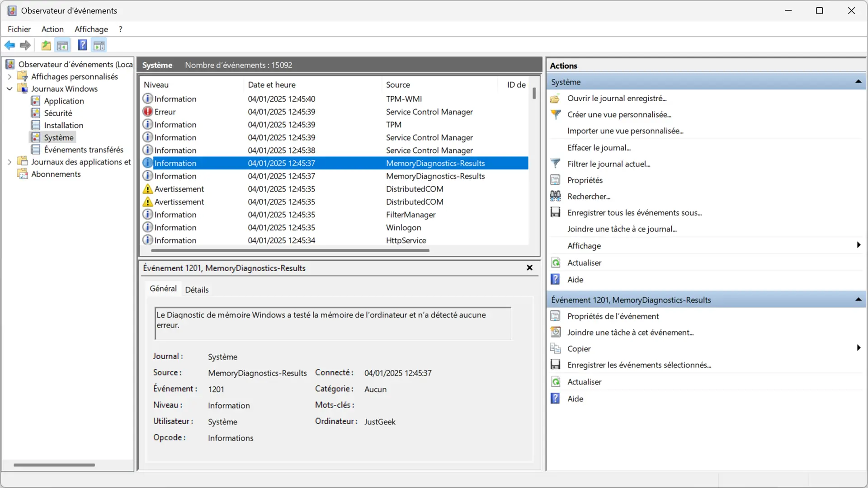Image resolution: width=868 pixels, height=488 pixels.
Task: Click Filtrer le journal actuel funnel icon
Action: (556, 164)
